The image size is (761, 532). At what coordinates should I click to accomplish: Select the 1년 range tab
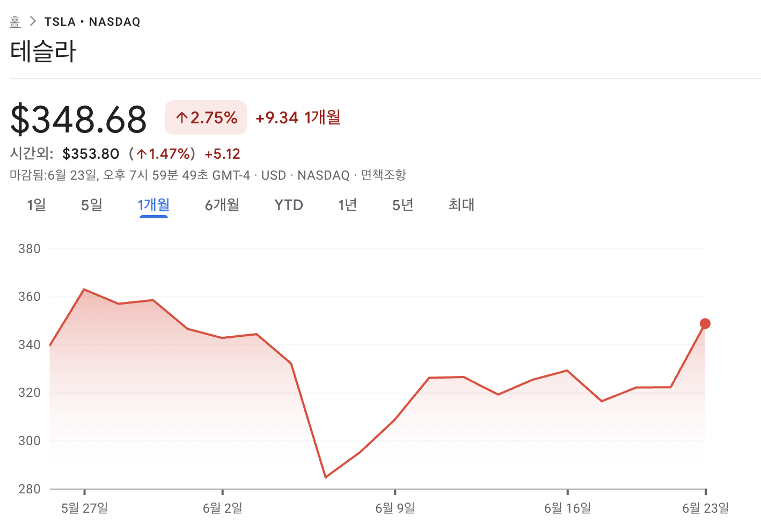(348, 205)
